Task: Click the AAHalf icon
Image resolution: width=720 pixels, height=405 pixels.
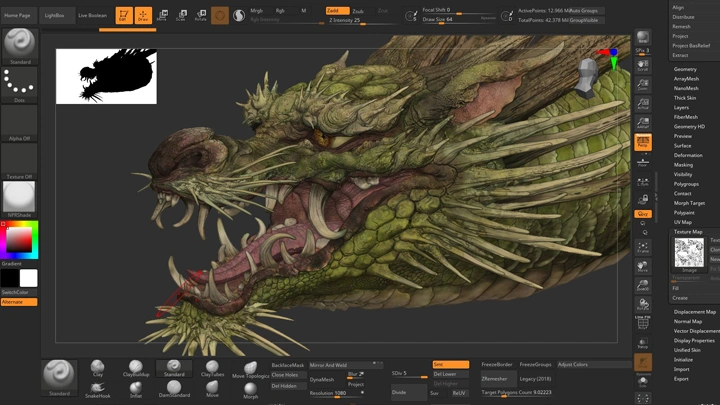Action: (x=643, y=123)
